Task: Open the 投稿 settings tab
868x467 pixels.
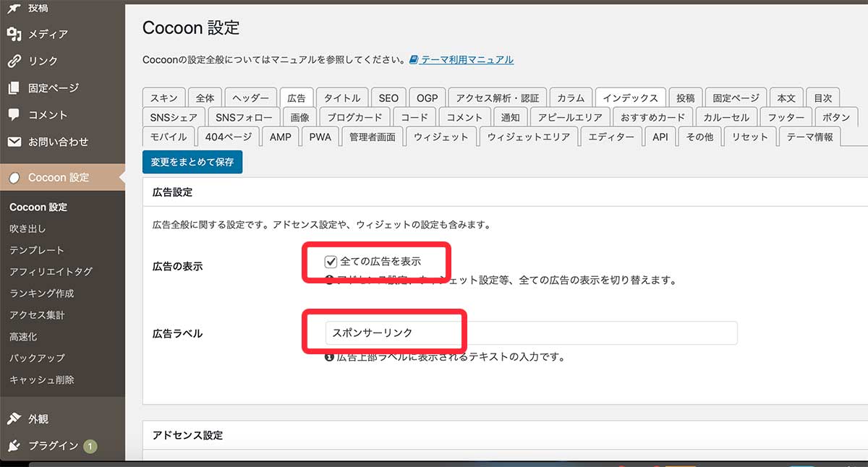Action: click(685, 98)
